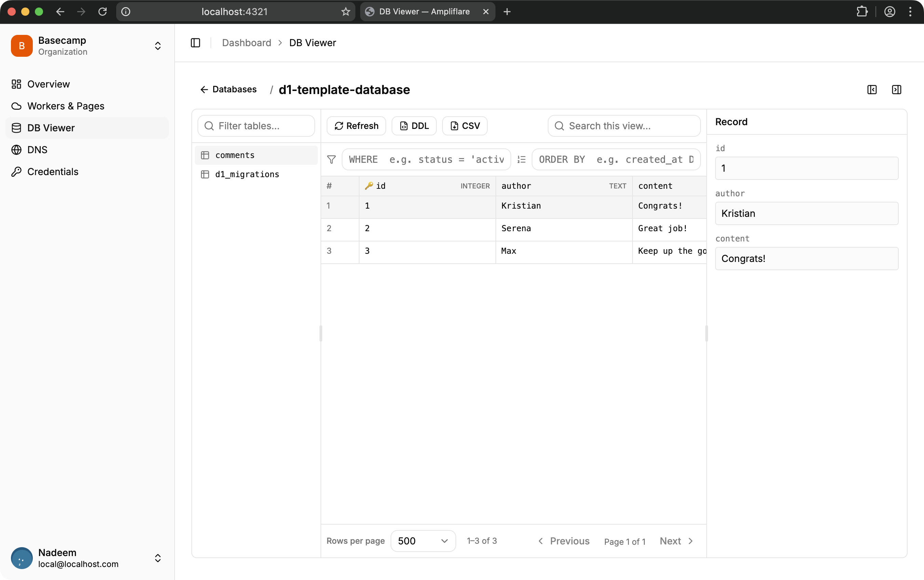
Task: Click the comments table icon
Action: click(x=205, y=155)
